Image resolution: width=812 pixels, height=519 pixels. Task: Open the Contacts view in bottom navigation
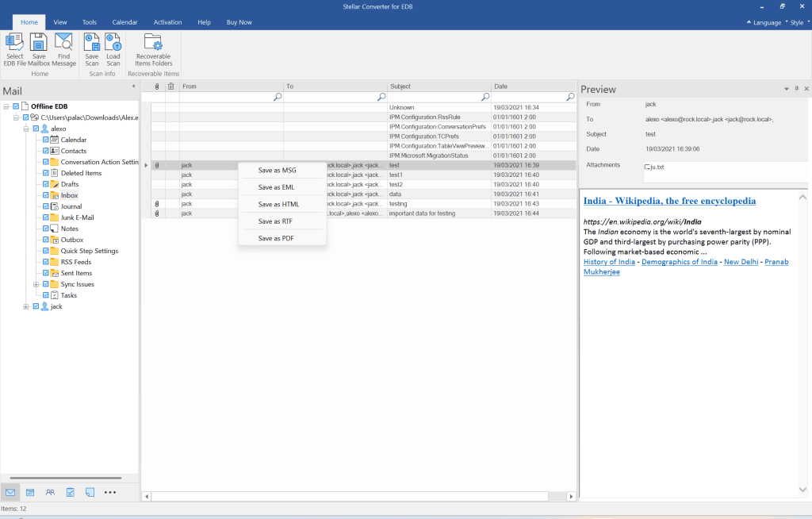coord(50,492)
